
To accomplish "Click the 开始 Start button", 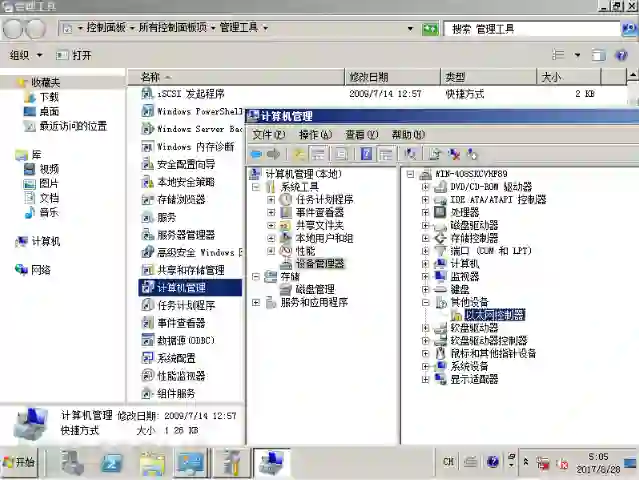I will tap(19, 462).
